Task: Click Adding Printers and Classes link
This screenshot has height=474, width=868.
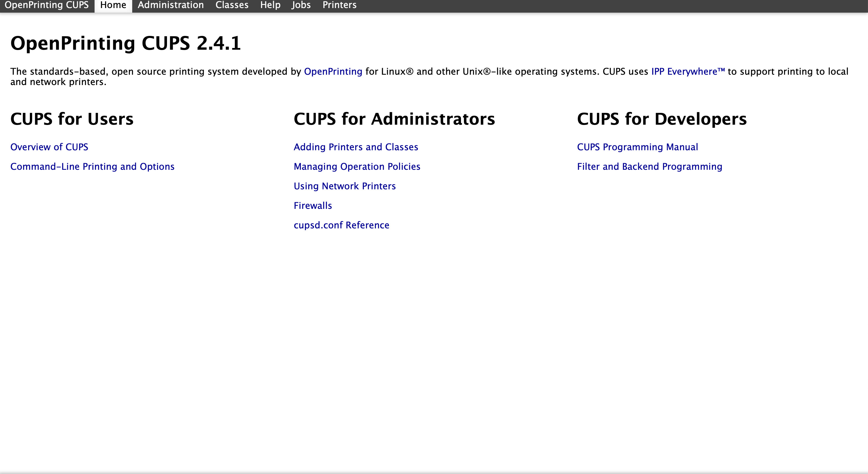Action: click(356, 147)
